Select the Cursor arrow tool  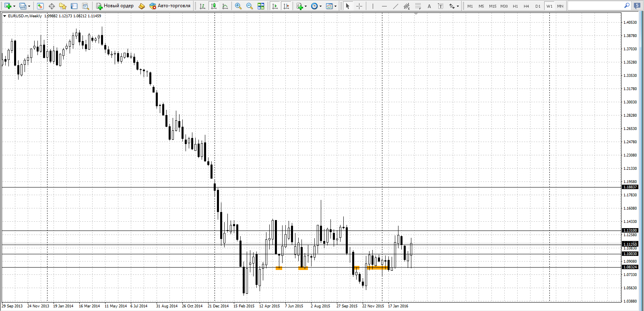click(348, 6)
